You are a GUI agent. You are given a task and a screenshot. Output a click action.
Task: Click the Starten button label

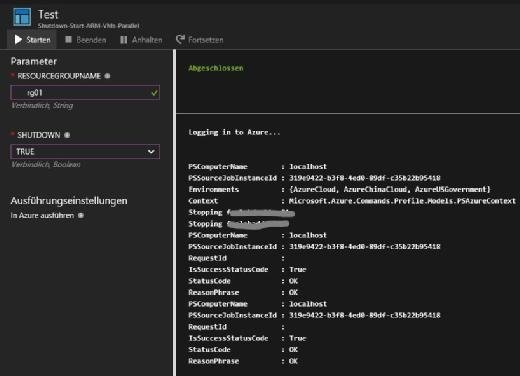[x=38, y=40]
